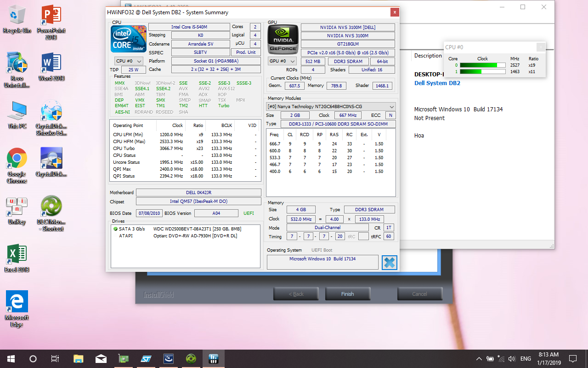
Task: Maximize the background information window
Action: coord(523,7)
